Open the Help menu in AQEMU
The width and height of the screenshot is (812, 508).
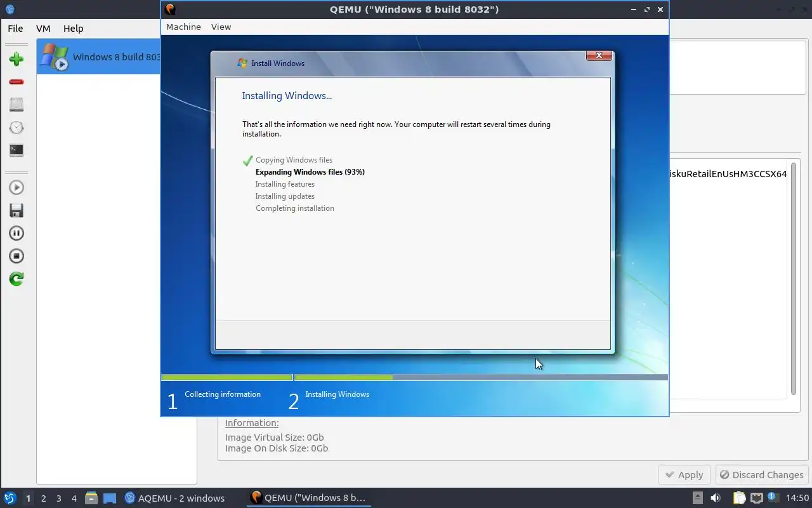coord(73,28)
